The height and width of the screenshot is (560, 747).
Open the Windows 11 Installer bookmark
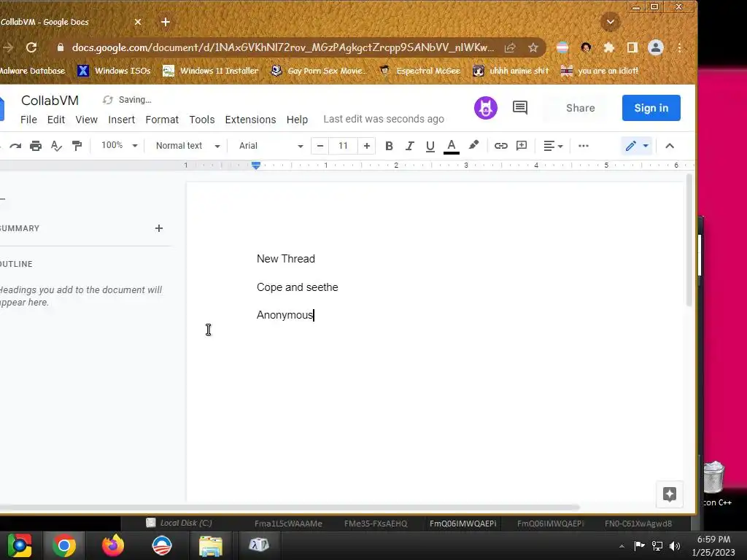click(211, 71)
